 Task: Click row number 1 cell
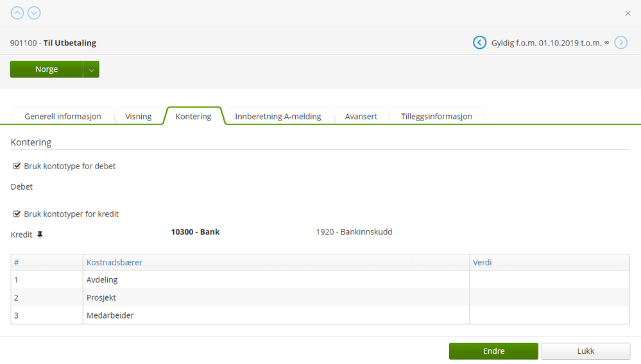[47, 279]
